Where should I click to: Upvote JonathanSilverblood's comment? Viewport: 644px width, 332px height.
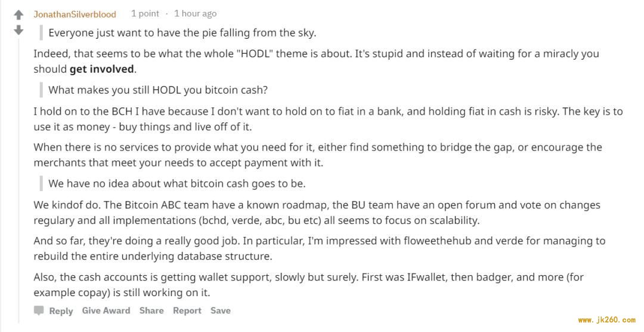pos(18,15)
